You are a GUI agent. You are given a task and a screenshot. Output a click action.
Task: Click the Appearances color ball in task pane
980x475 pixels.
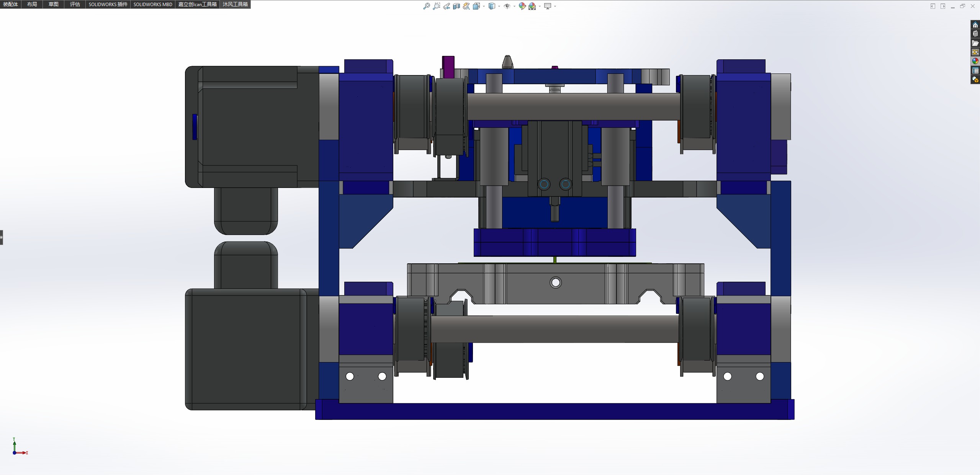click(x=975, y=61)
